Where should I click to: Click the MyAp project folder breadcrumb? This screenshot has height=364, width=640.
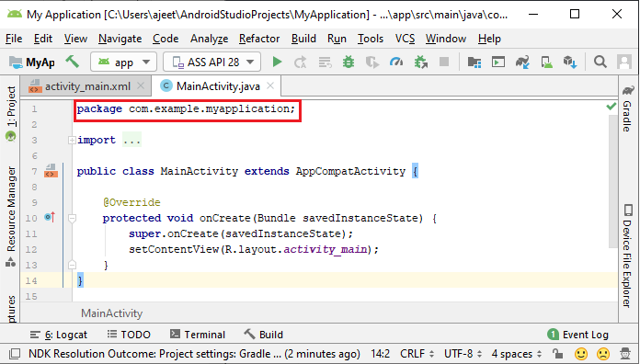[x=32, y=63]
